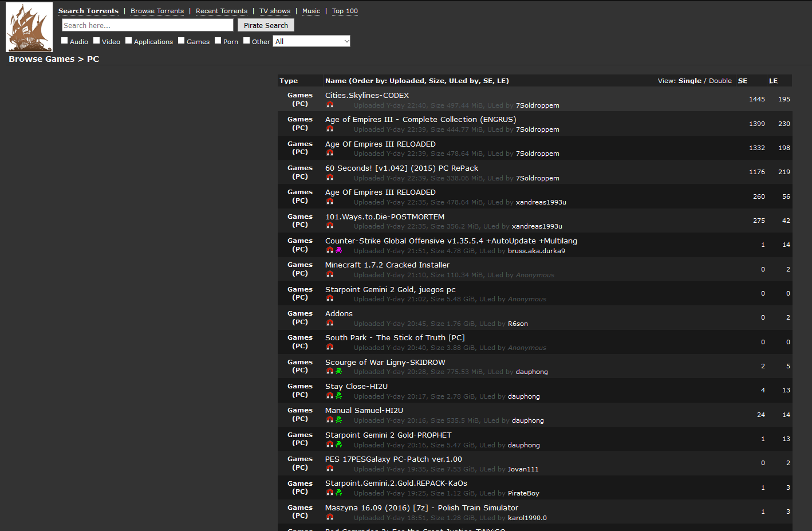812x531 pixels.
Task: Click green trusted skull on Scourge of War row
Action: click(x=339, y=371)
